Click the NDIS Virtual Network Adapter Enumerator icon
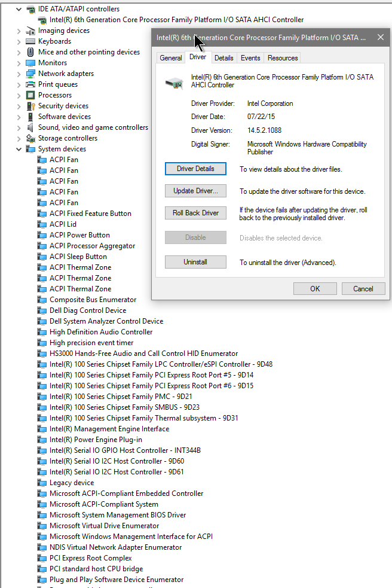Image resolution: width=392 pixels, height=588 pixels. click(42, 547)
